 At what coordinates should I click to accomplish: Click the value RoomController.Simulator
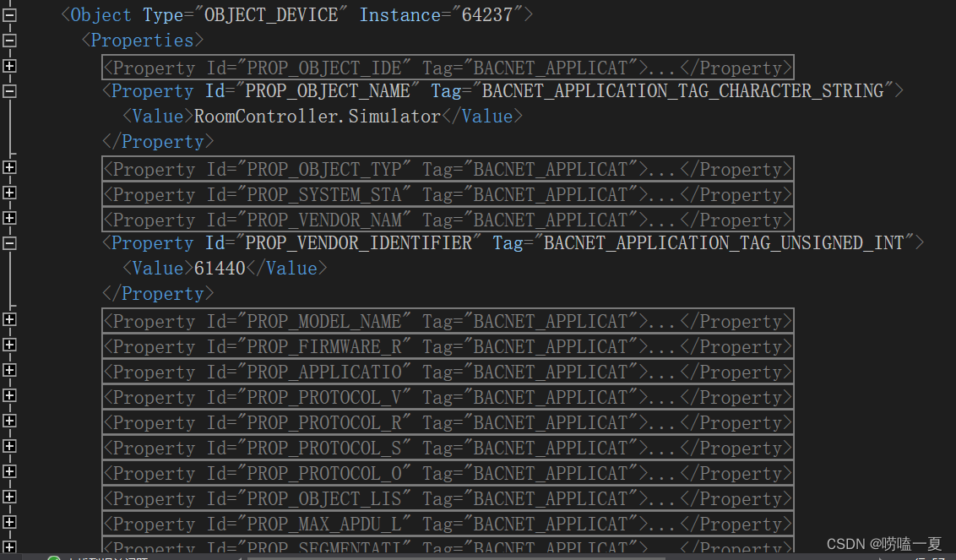(x=317, y=116)
